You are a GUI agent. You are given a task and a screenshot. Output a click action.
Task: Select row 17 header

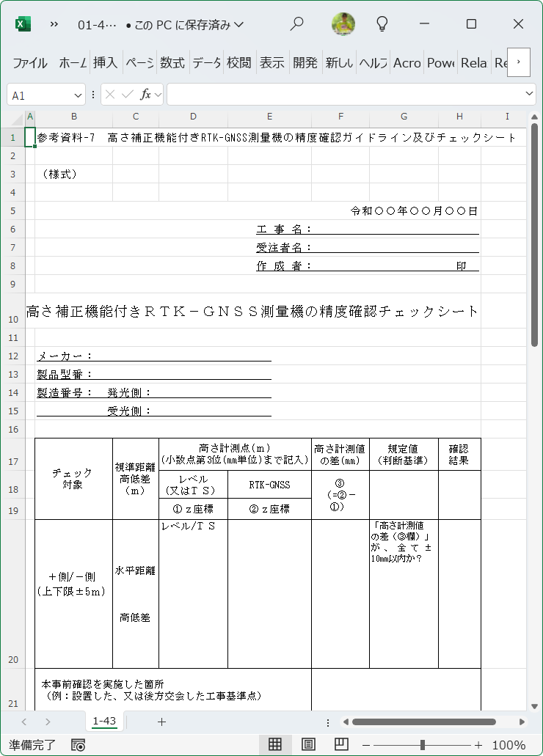13,454
